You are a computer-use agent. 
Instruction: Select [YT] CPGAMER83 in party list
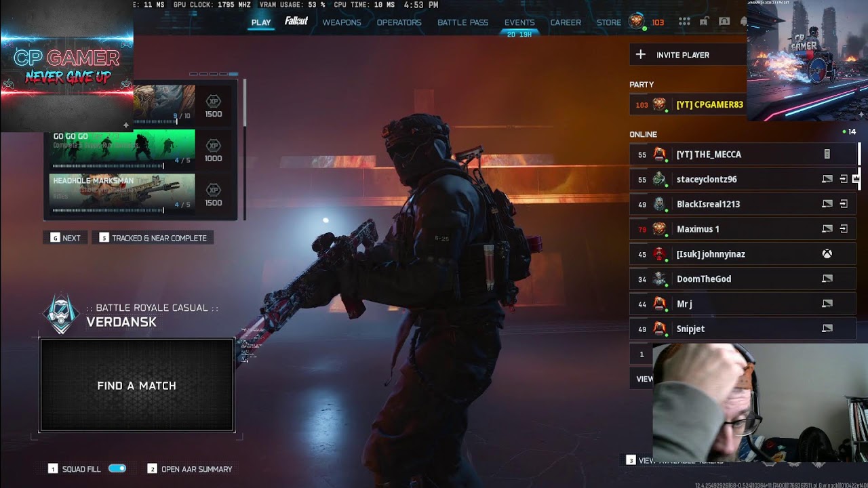pyautogui.click(x=688, y=104)
